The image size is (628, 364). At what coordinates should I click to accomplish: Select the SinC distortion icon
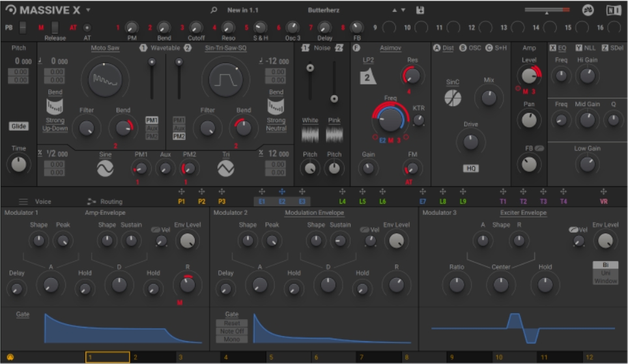coord(453,98)
